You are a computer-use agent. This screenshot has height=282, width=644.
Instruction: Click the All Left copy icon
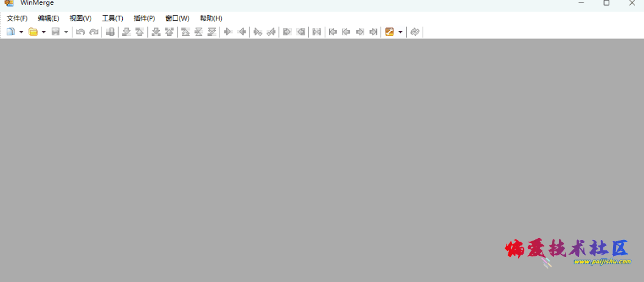pos(300,32)
